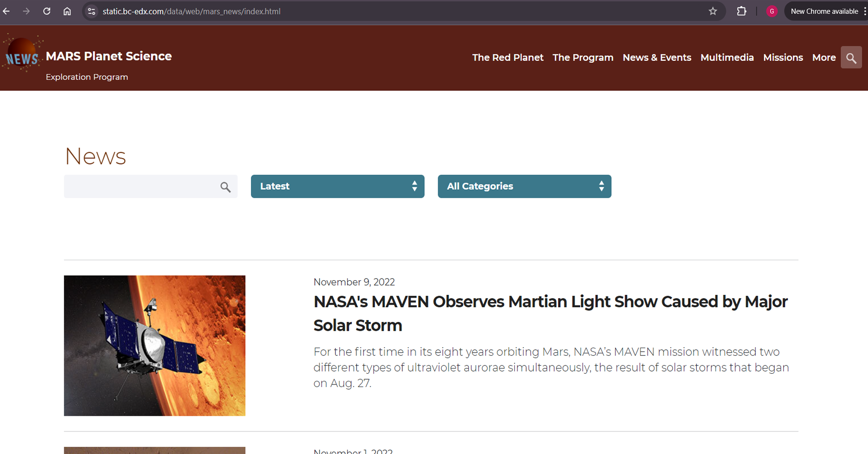Open the Extensions puzzle icon

tap(741, 11)
